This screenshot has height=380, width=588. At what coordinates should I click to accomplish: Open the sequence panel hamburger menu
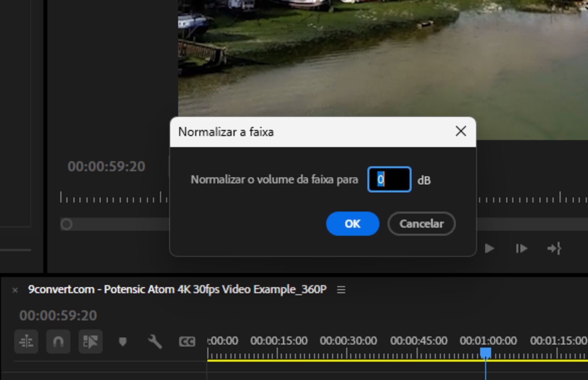pos(341,290)
